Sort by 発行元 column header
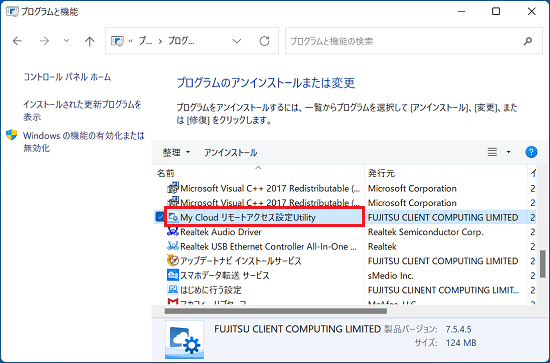The image size is (550, 363). coord(445,173)
